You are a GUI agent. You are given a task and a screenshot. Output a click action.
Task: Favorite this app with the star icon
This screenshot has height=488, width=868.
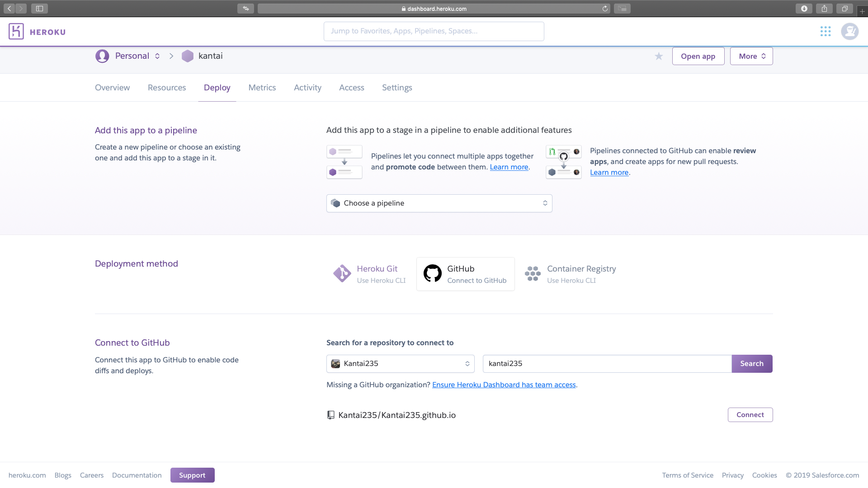point(659,56)
